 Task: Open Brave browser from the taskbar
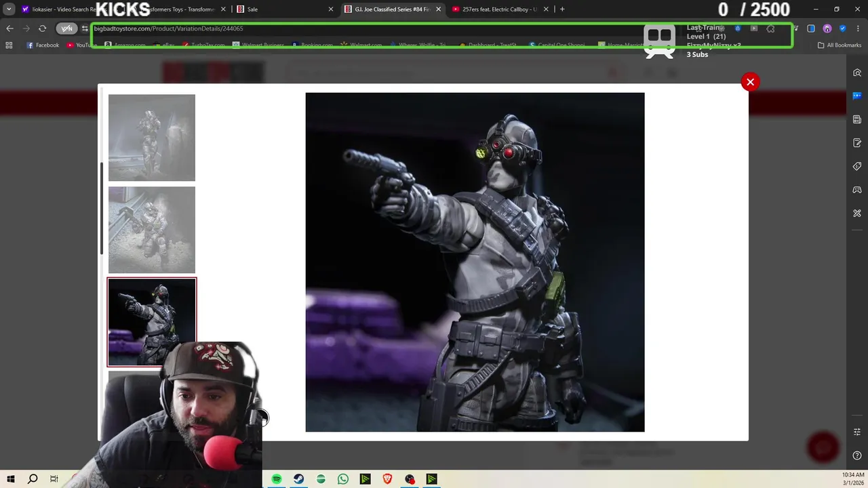coord(387,479)
